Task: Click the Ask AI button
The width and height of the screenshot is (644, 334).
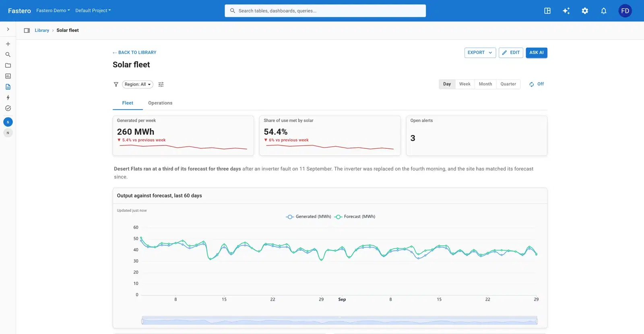Action: (537, 53)
